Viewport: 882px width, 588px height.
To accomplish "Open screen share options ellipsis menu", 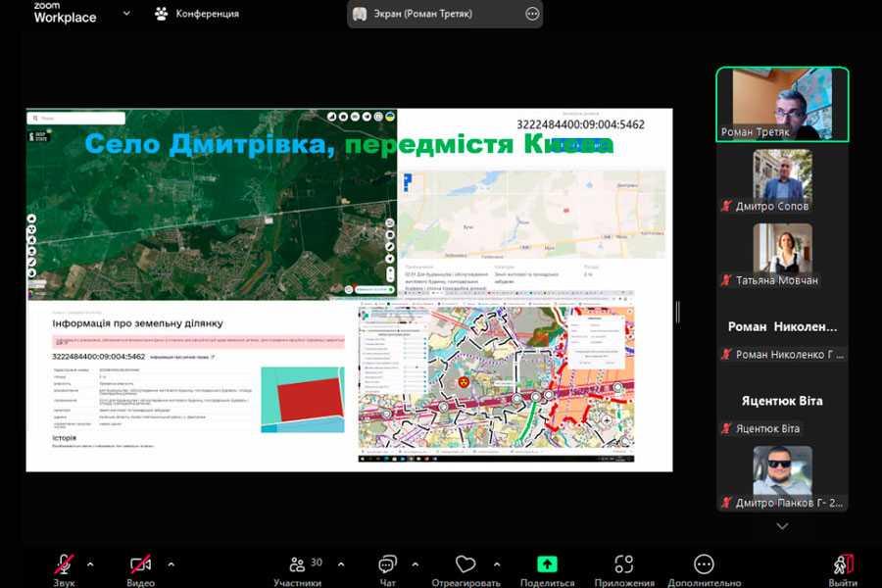I will 532,14.
